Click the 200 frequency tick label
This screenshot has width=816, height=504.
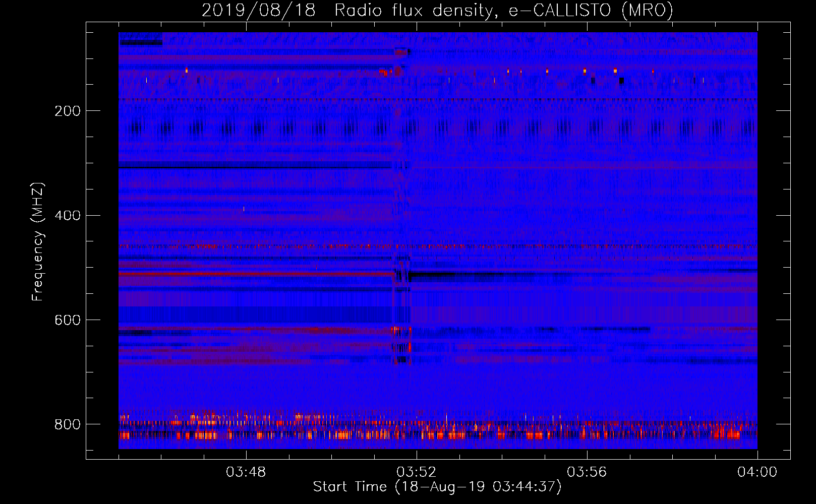coord(68,111)
